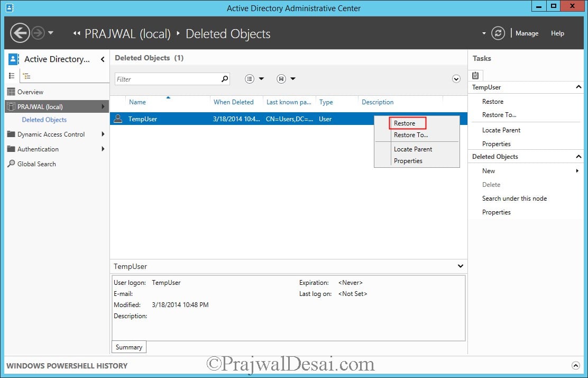Sort by Last known parent column
This screenshot has width=588, height=378.
pyautogui.click(x=289, y=102)
